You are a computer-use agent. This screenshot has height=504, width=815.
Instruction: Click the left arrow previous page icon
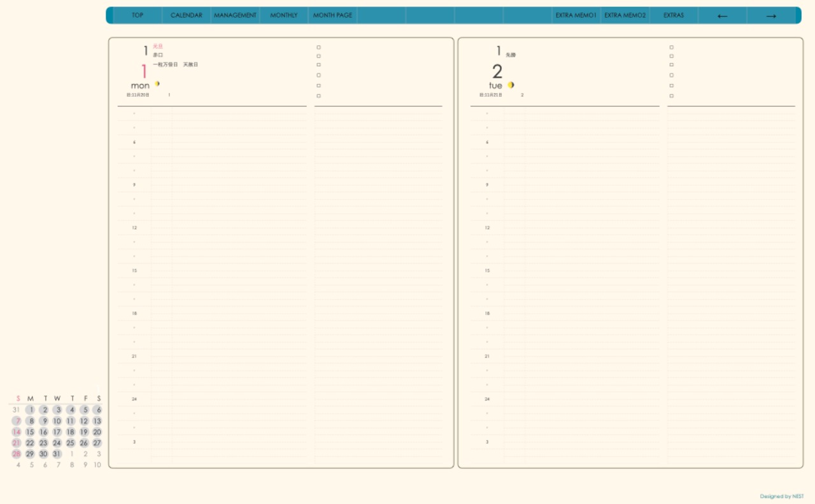click(x=722, y=16)
